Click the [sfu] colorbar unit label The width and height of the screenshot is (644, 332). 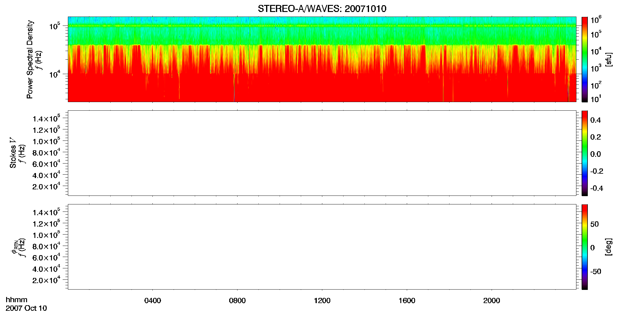tap(609, 59)
